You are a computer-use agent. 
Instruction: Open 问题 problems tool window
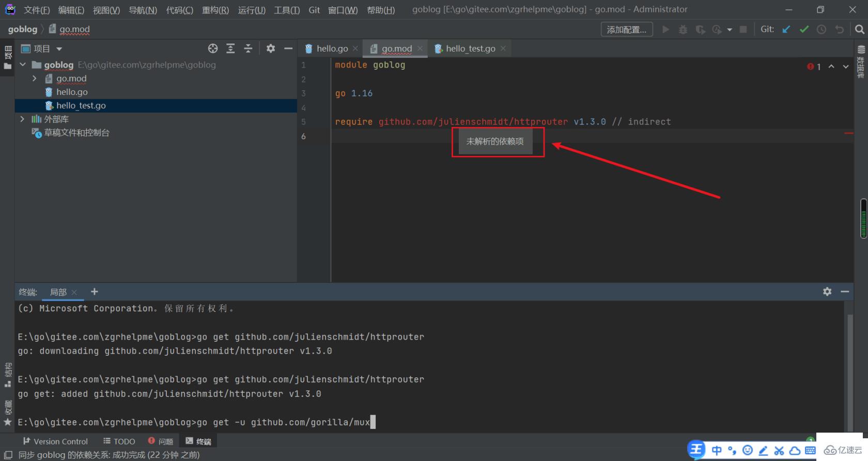160,441
